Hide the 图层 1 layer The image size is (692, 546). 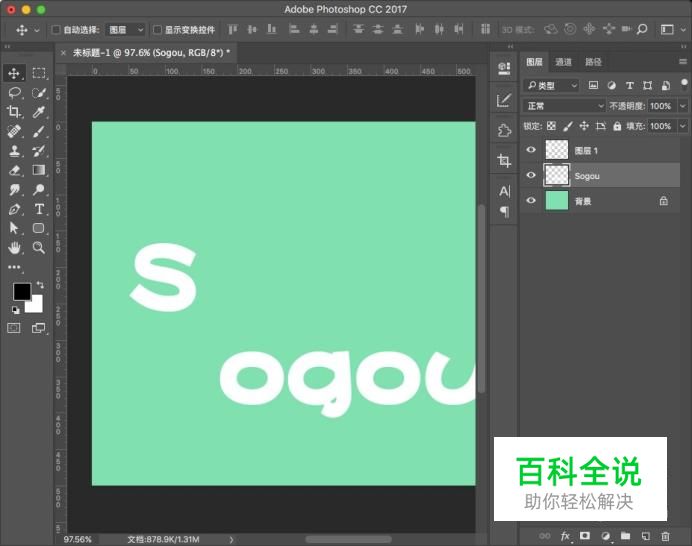[531, 150]
